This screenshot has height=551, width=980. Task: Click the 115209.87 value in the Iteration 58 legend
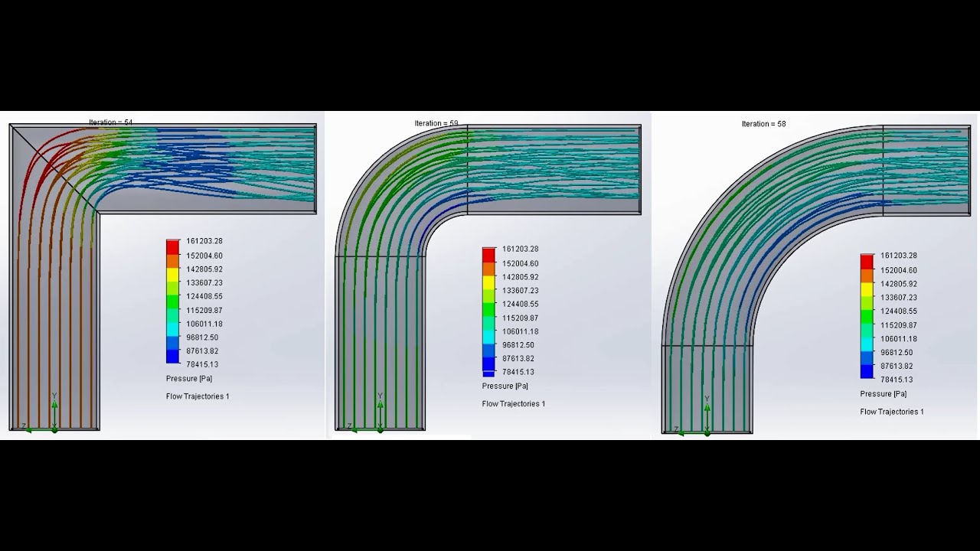tap(899, 325)
